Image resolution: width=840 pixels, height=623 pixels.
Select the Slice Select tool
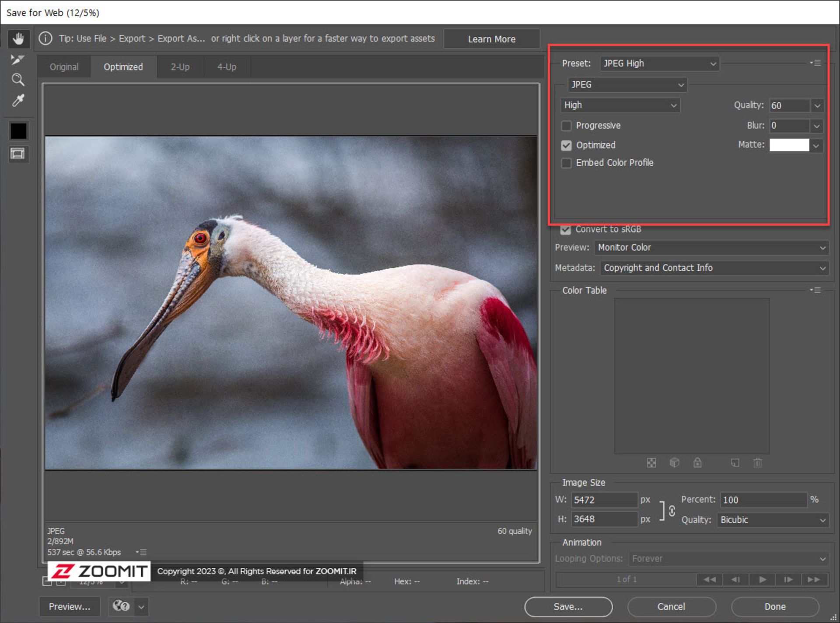coord(18,59)
